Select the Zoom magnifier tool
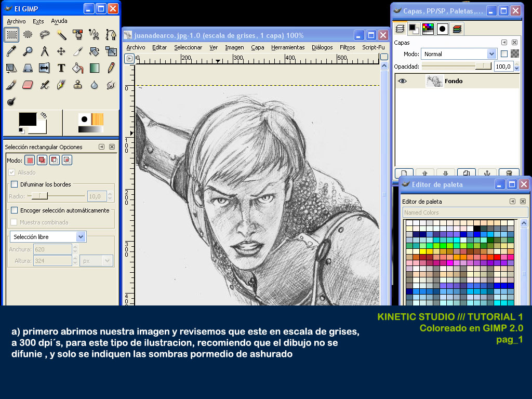The height and width of the screenshot is (399, 532). tap(28, 51)
